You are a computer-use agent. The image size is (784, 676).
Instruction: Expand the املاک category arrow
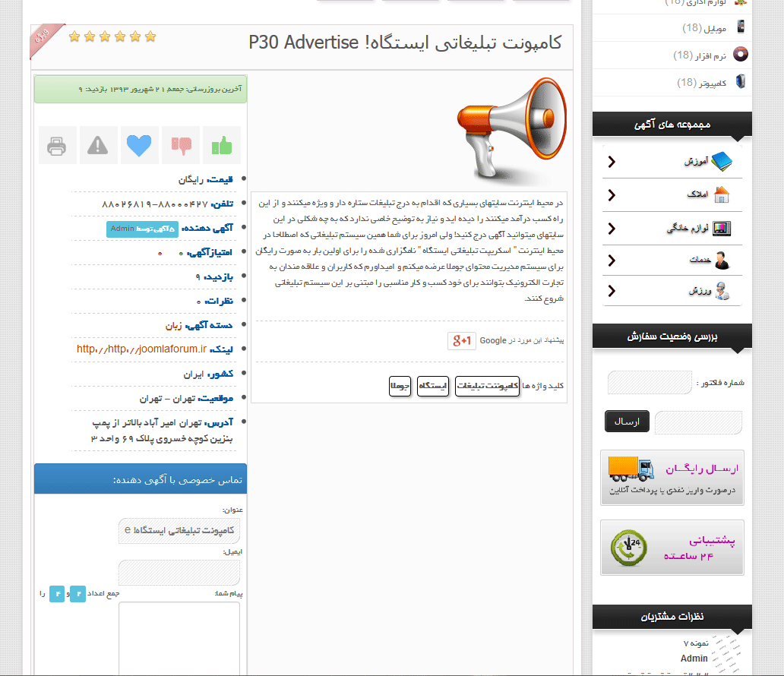(612, 195)
